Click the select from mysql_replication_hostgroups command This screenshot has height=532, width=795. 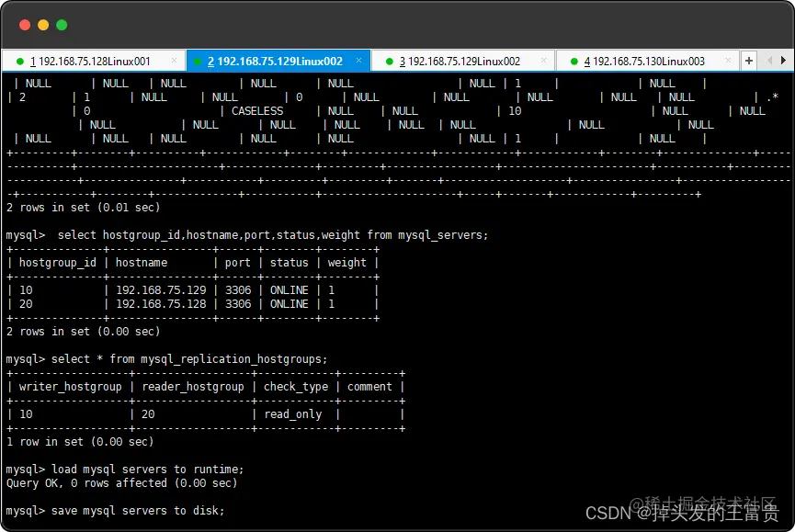pos(189,359)
